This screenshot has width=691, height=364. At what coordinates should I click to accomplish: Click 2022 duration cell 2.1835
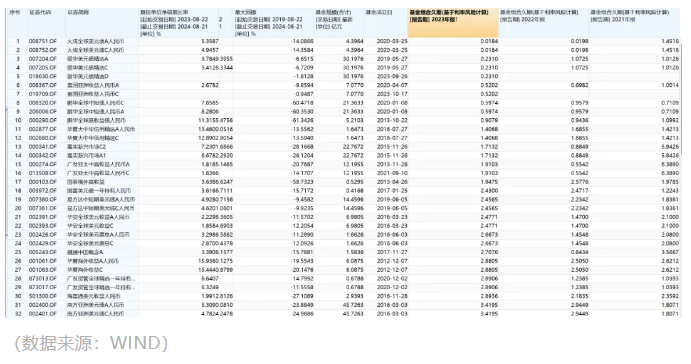click(580, 296)
